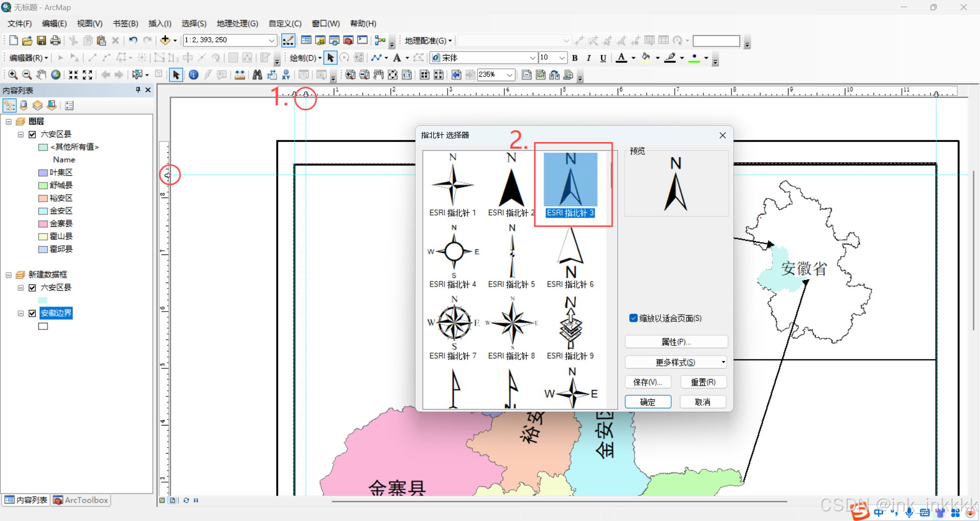Open the 绘制 drawing menu
980x521 pixels.
[305, 58]
